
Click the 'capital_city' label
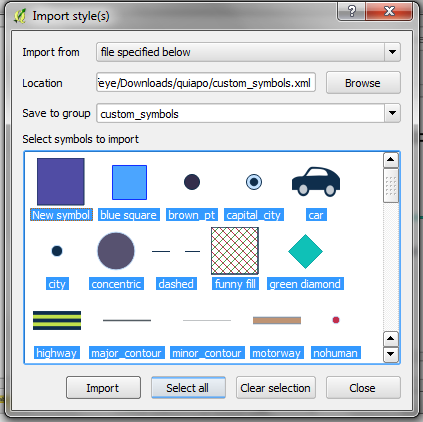point(254,215)
